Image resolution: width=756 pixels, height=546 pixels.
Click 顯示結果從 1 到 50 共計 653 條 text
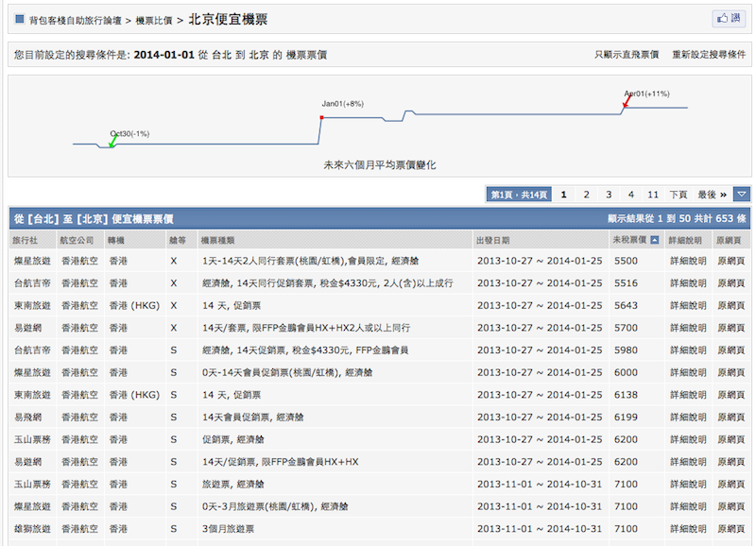[677, 218]
